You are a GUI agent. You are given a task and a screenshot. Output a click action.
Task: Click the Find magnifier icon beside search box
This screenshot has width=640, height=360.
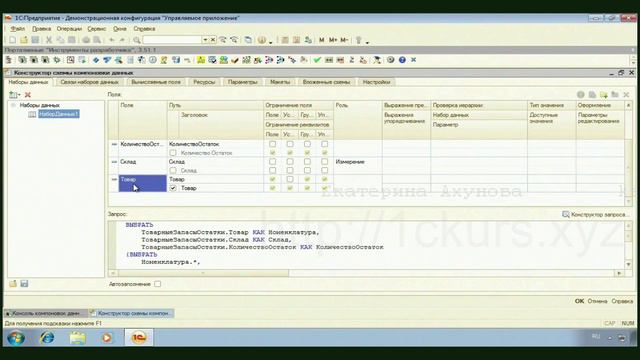coord(137,40)
